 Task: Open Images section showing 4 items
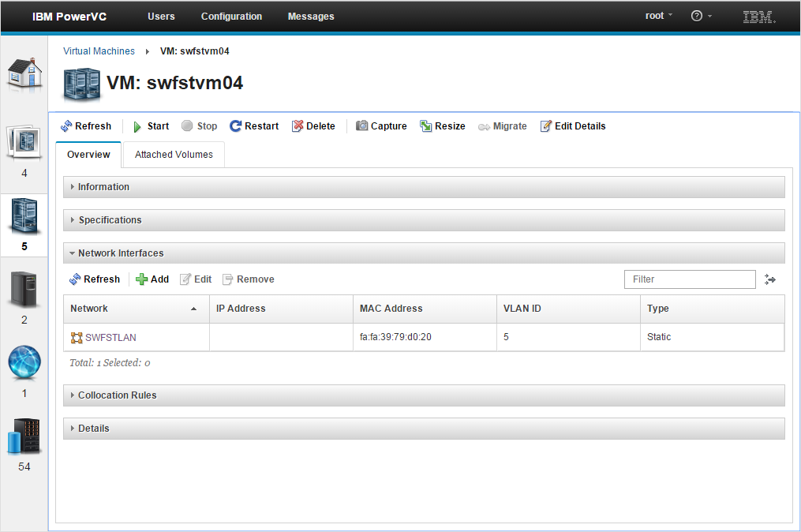(x=24, y=141)
